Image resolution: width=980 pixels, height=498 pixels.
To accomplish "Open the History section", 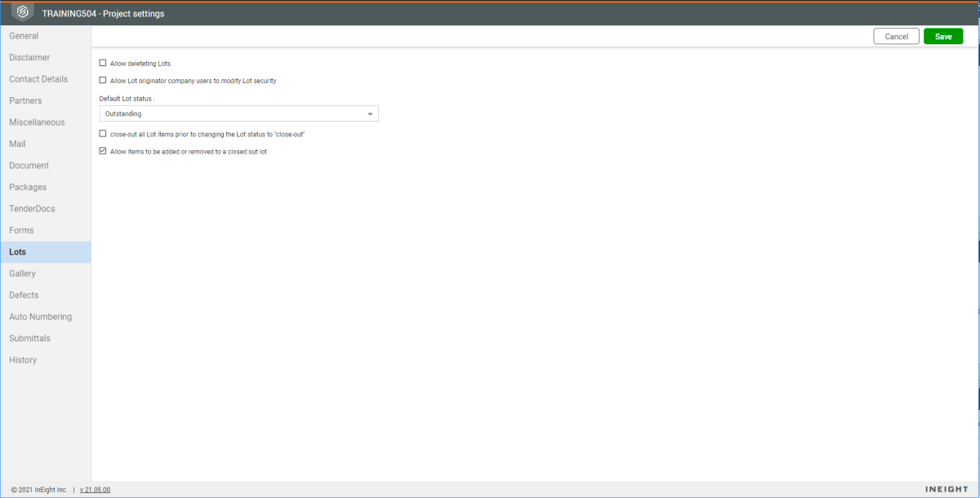I will click(46, 360).
